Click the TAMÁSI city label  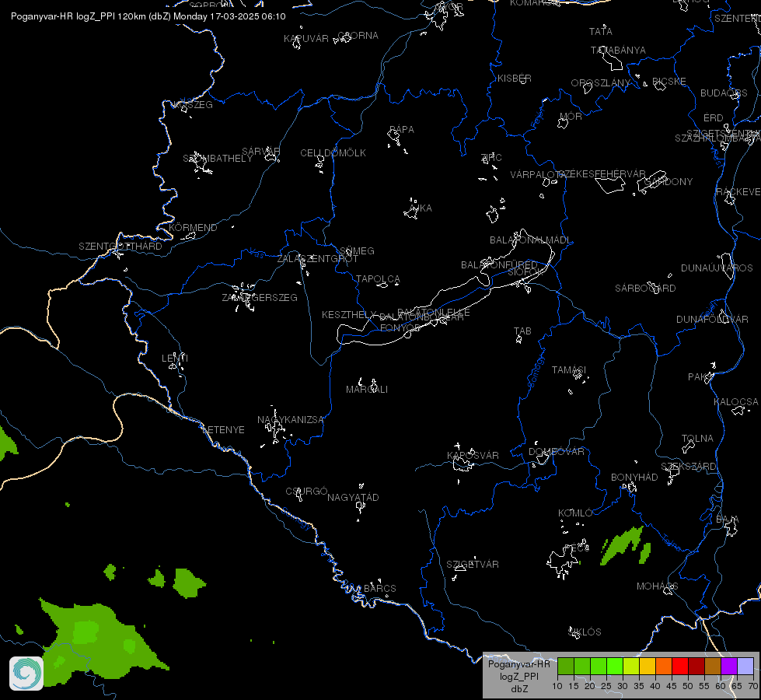569,369
